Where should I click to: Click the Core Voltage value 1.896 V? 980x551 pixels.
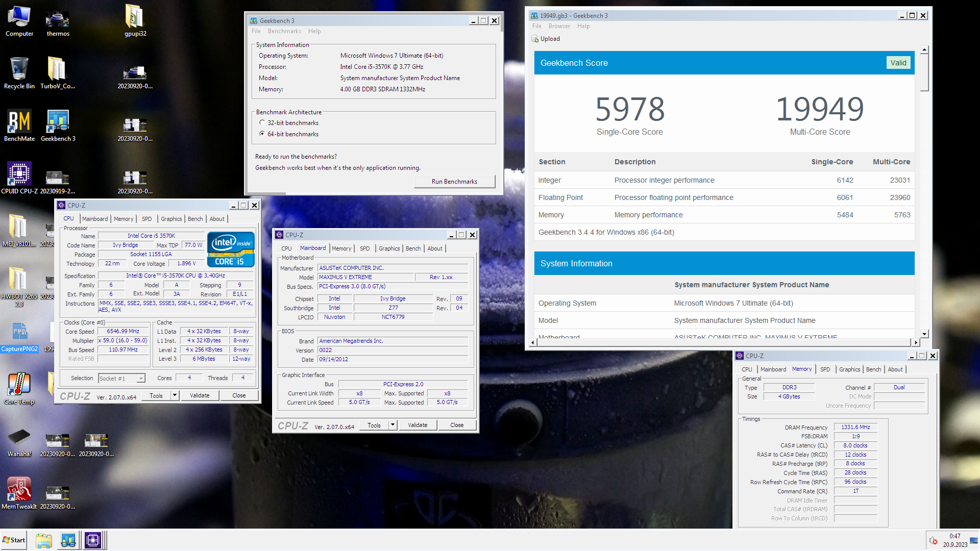(x=186, y=264)
